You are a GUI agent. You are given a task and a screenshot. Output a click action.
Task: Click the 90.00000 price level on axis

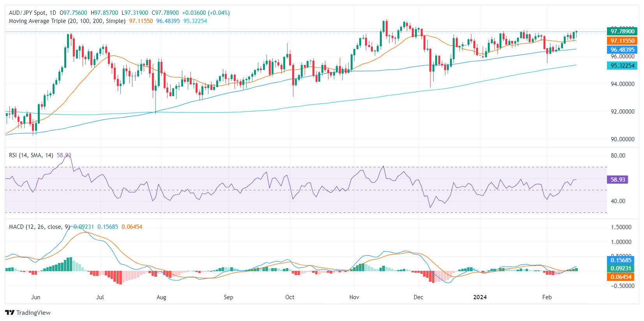pyautogui.click(x=623, y=139)
